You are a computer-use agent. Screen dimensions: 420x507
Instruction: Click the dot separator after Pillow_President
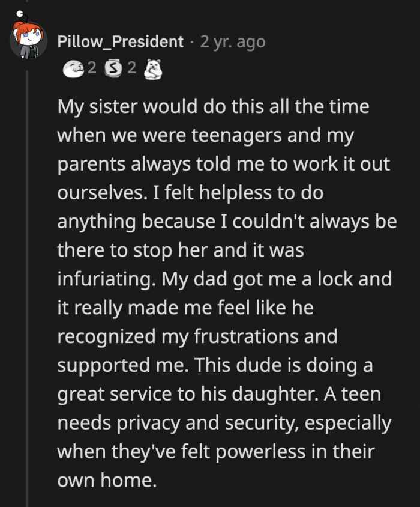pyautogui.click(x=193, y=42)
